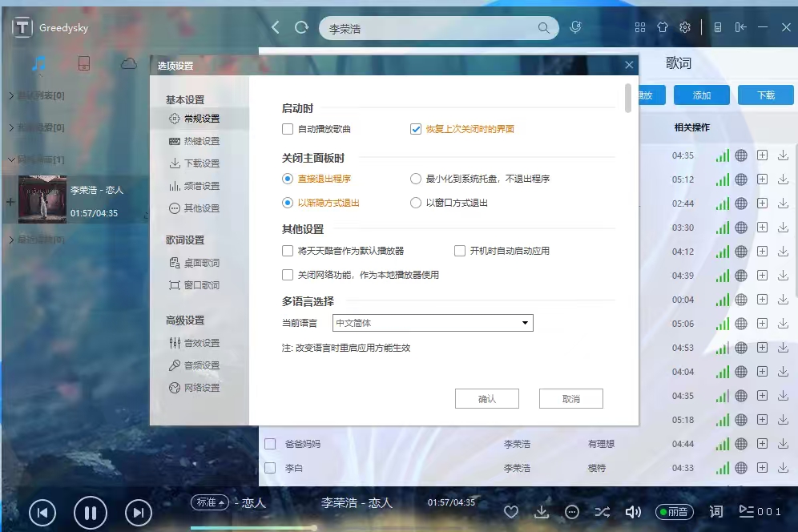Play the previous track

point(42,513)
